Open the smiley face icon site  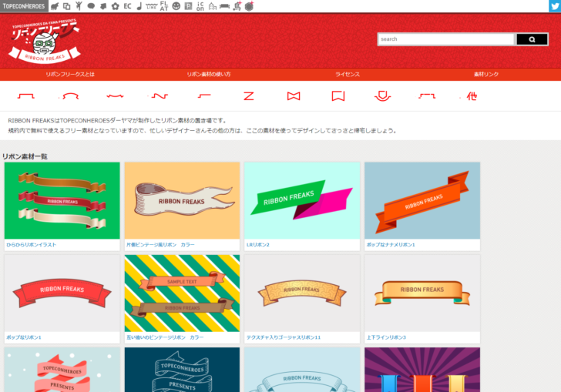(x=176, y=6)
